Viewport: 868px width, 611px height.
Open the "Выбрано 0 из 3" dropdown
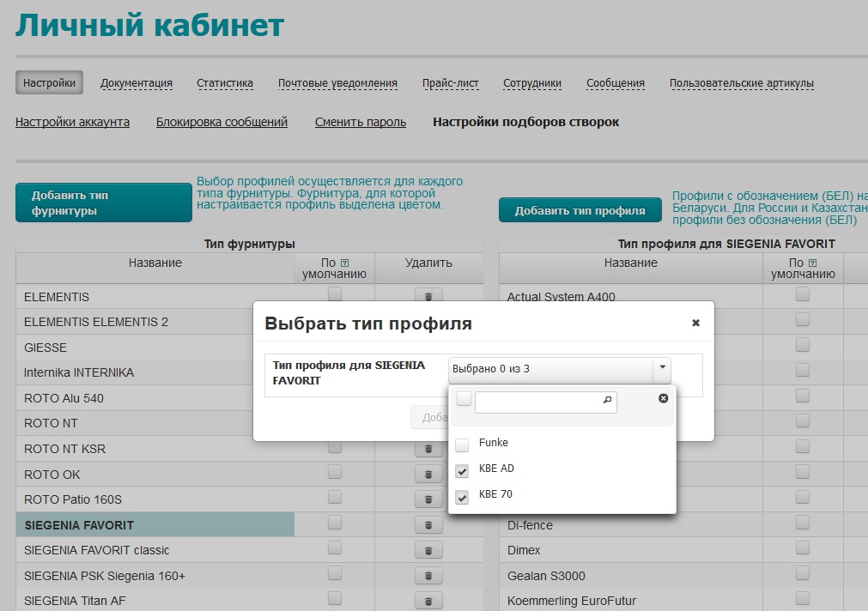pos(549,370)
